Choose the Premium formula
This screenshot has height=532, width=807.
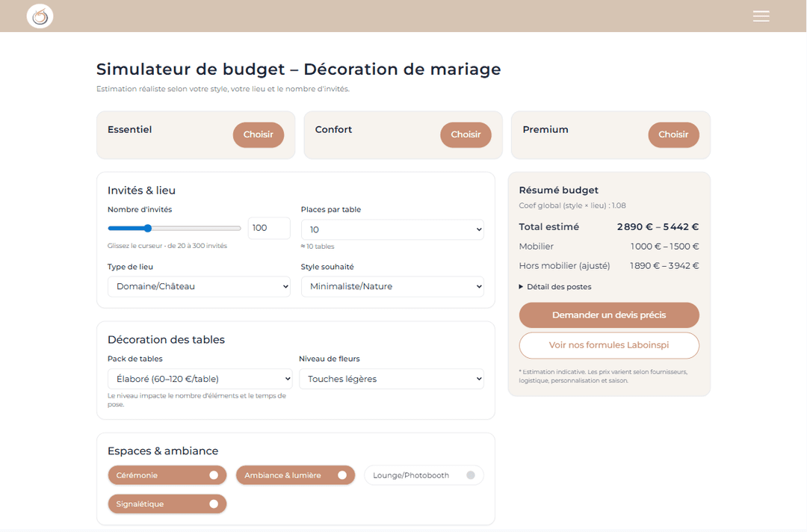pos(673,134)
